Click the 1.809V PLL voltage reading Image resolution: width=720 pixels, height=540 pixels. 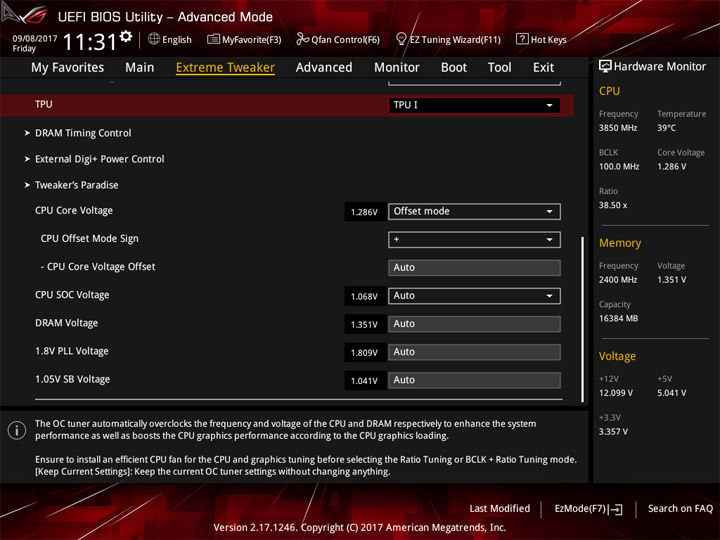[x=364, y=353]
